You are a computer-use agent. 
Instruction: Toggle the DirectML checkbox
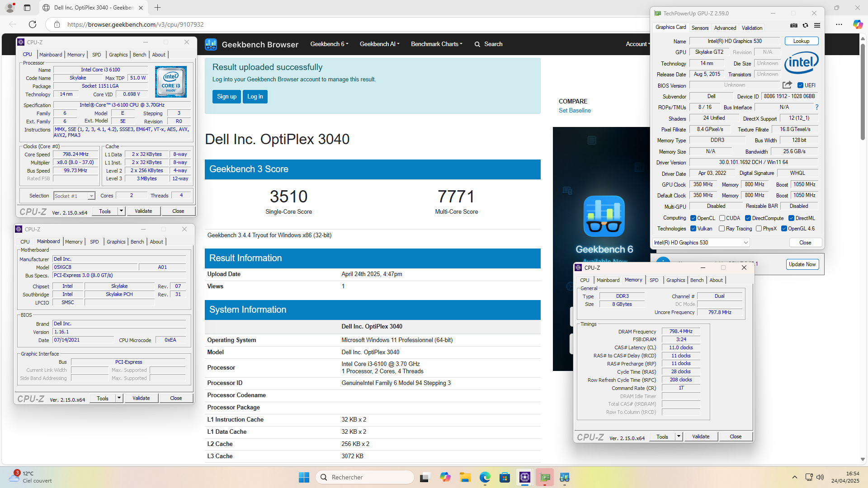point(791,218)
